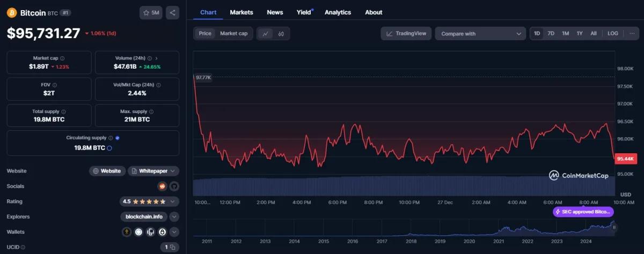Open the shield wallet icon
644x254 pixels.
pos(138,232)
